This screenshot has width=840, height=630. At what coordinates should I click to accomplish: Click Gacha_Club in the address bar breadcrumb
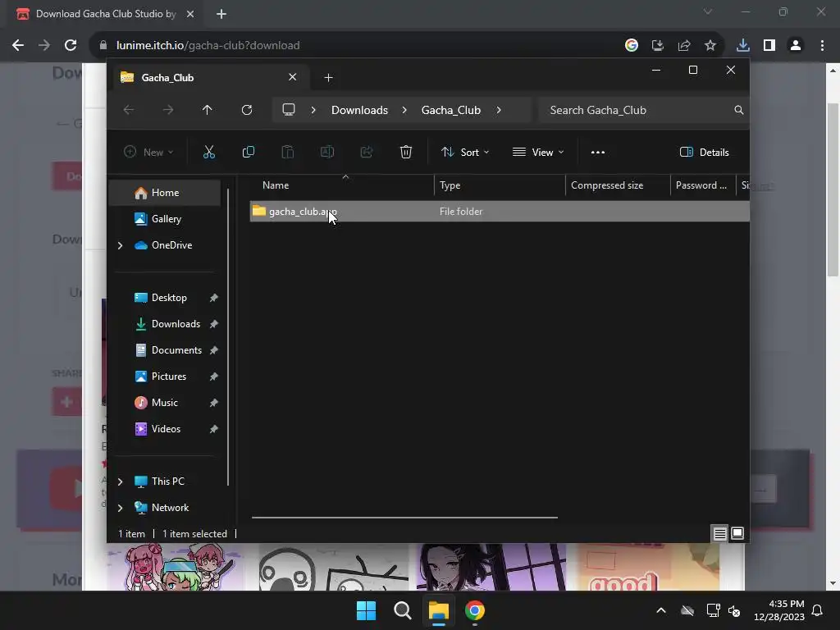point(451,110)
